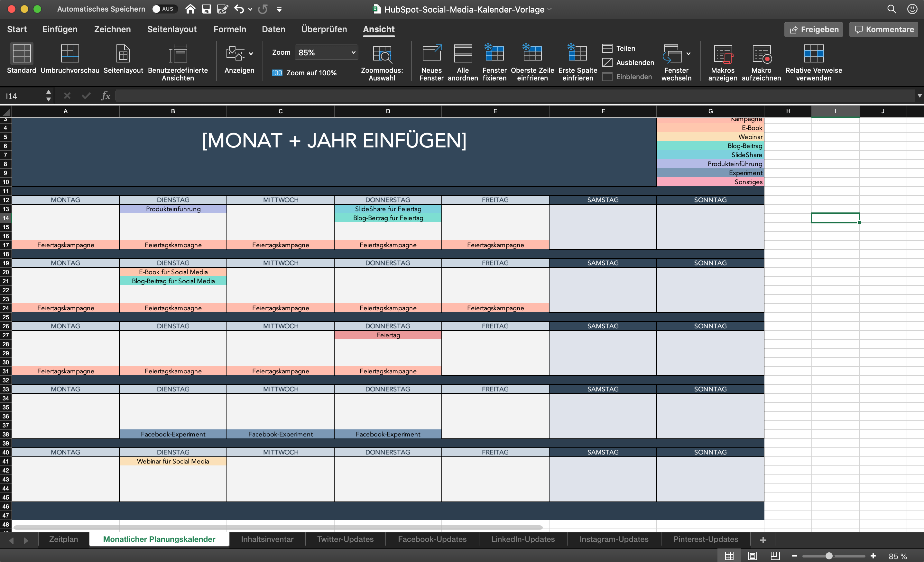Click the Kommentare button
Image resolution: width=924 pixels, height=562 pixels.
883,30
